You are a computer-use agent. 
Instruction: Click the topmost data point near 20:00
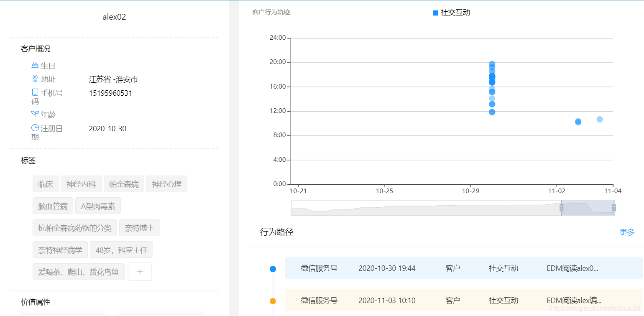click(492, 64)
